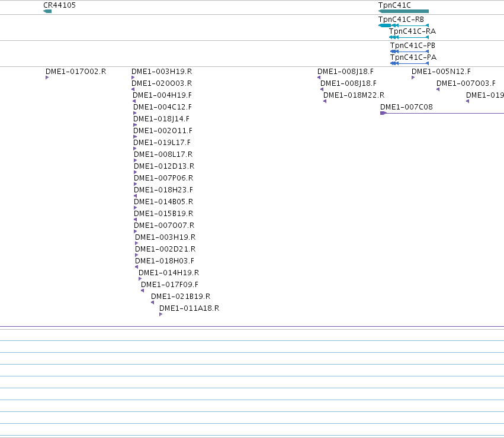Click the arrow marker under DME1-017O02.R

coord(47,78)
